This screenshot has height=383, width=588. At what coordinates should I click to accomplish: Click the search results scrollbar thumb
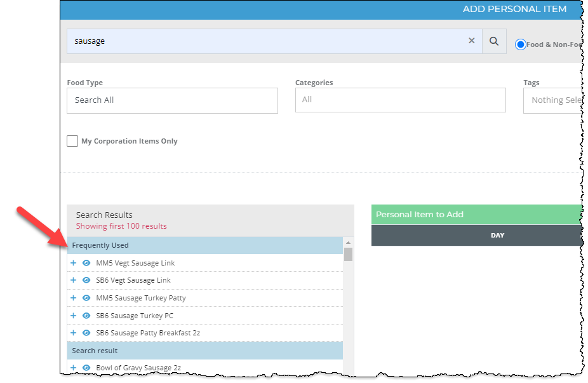click(x=348, y=254)
